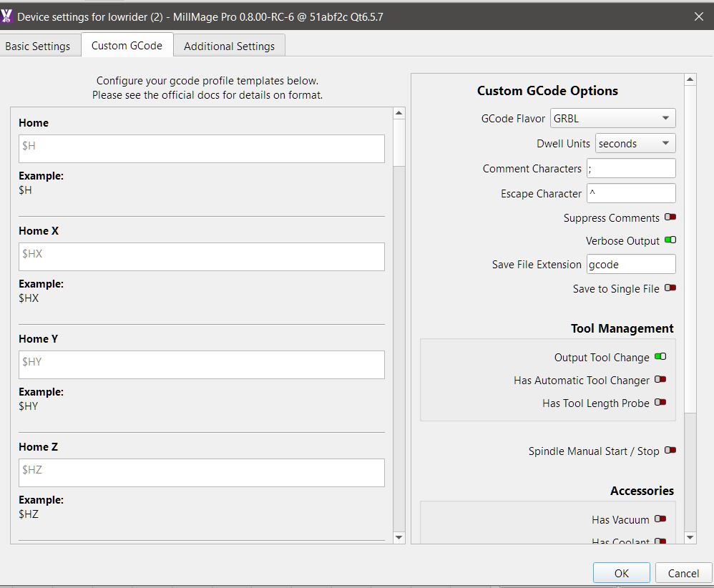Turn off Output Tool Change

point(660,357)
